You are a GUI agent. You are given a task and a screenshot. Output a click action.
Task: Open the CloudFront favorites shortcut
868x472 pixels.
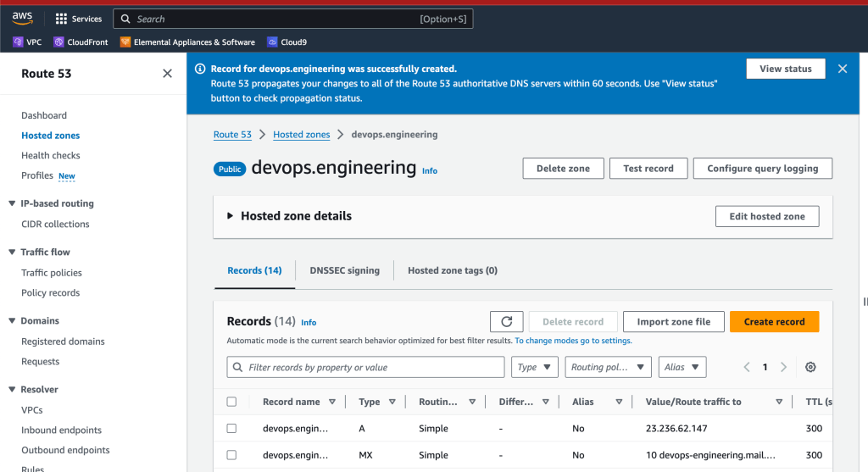pos(81,42)
